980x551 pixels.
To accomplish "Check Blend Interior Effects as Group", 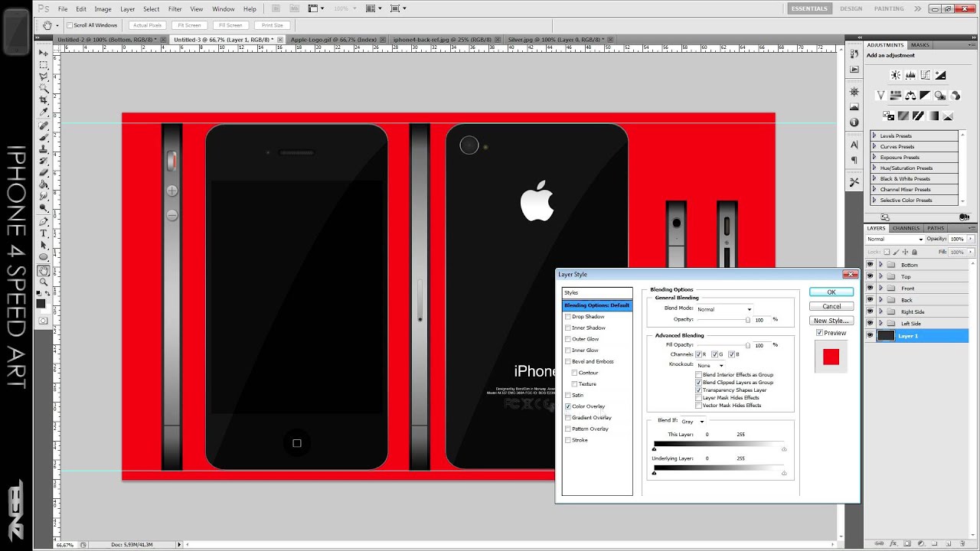I will (x=698, y=375).
